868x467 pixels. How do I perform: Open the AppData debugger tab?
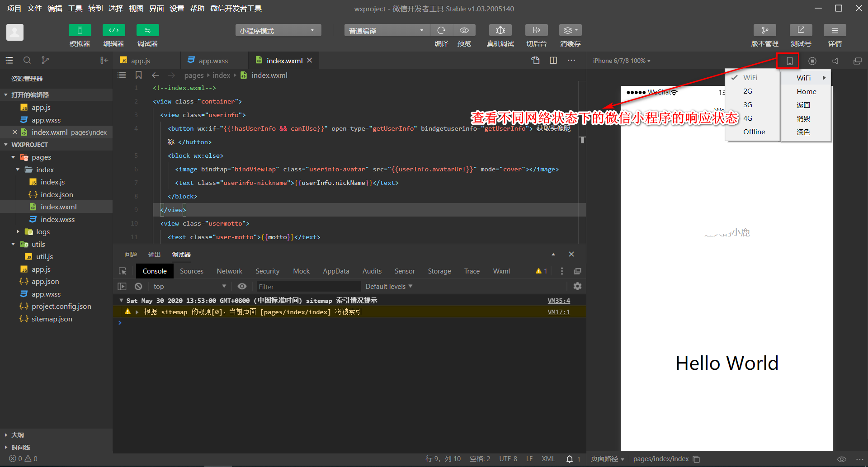pos(336,271)
